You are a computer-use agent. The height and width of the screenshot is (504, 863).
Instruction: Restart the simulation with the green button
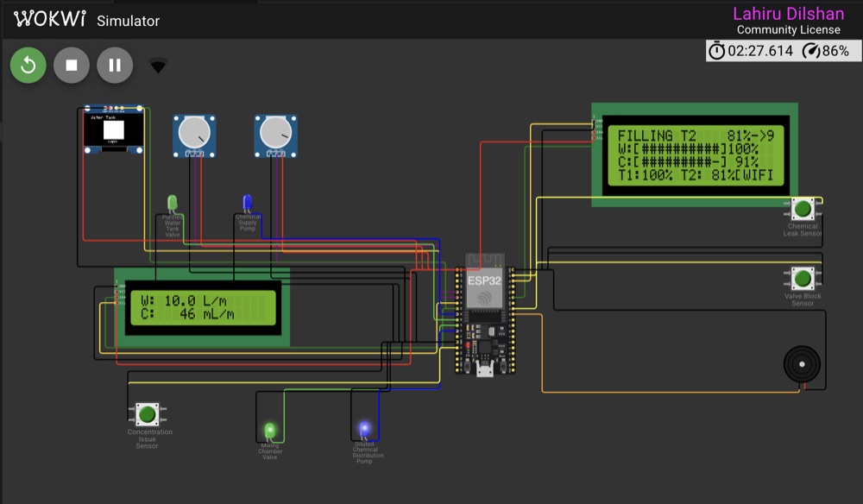(28, 66)
